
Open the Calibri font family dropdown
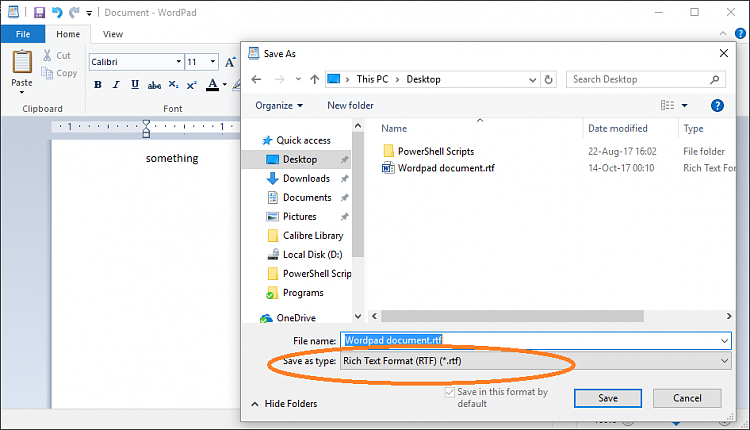pos(178,62)
